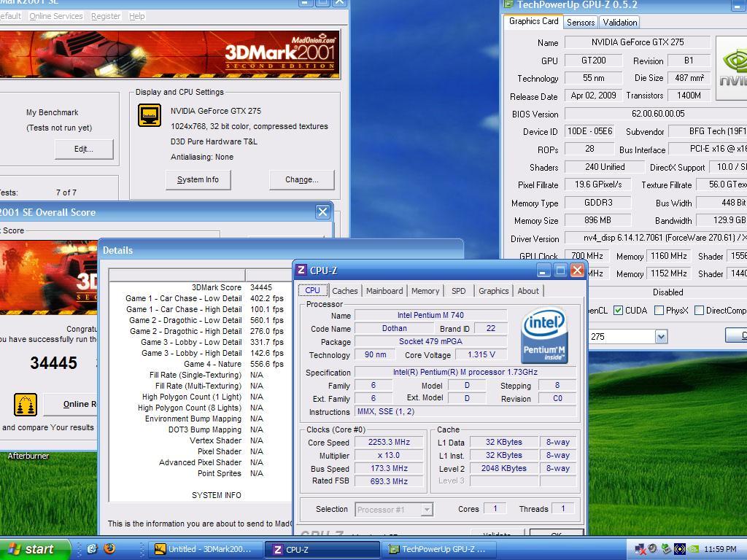Viewport: 747px width, 560px height.
Task: Click the Online ResultBrowser button
Action: click(70, 404)
